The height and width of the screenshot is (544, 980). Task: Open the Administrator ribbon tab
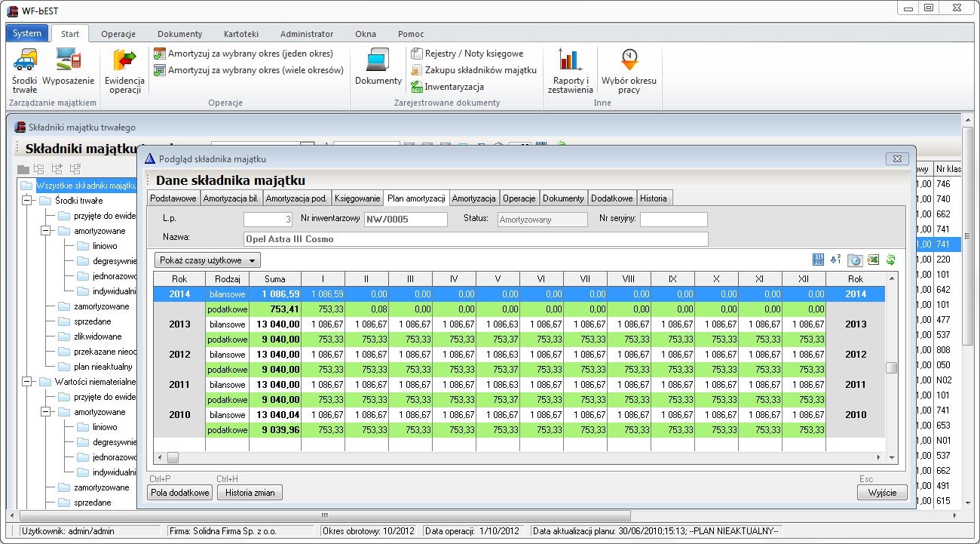(x=307, y=34)
